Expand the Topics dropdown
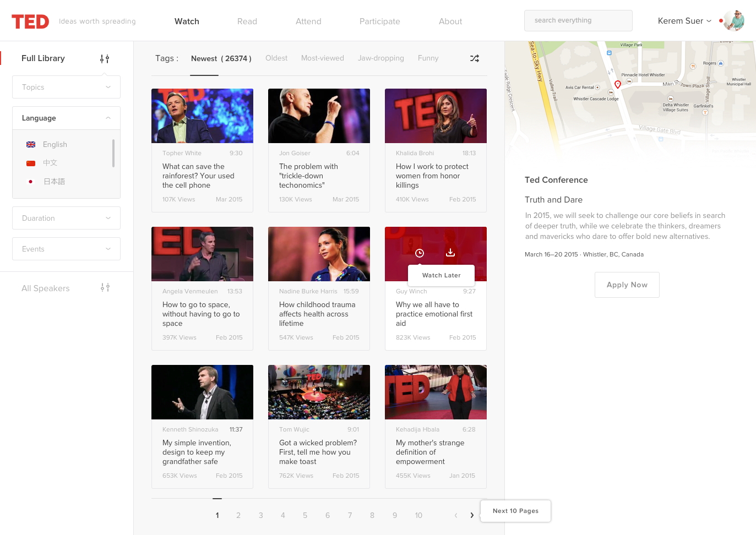Image resolution: width=756 pixels, height=535 pixels. (x=66, y=87)
